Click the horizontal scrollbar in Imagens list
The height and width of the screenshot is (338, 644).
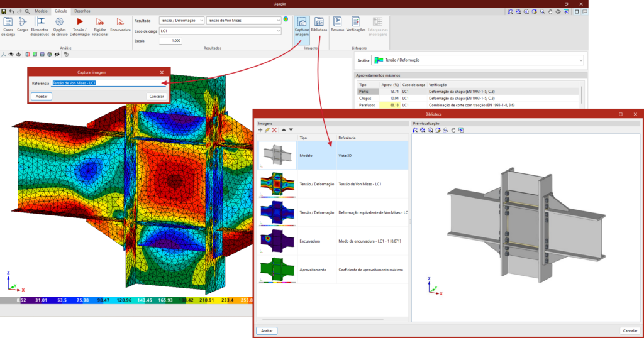[x=323, y=319]
